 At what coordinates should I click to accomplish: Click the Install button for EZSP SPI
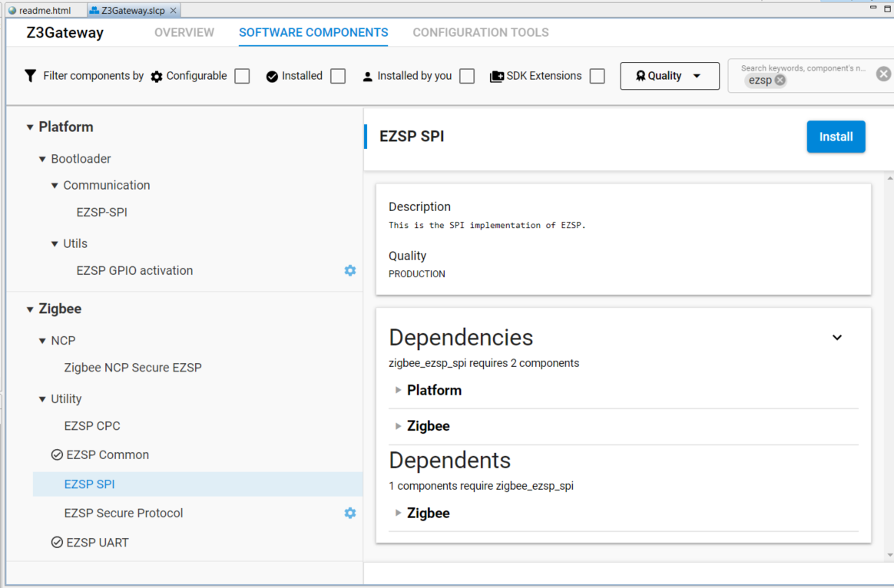tap(836, 137)
